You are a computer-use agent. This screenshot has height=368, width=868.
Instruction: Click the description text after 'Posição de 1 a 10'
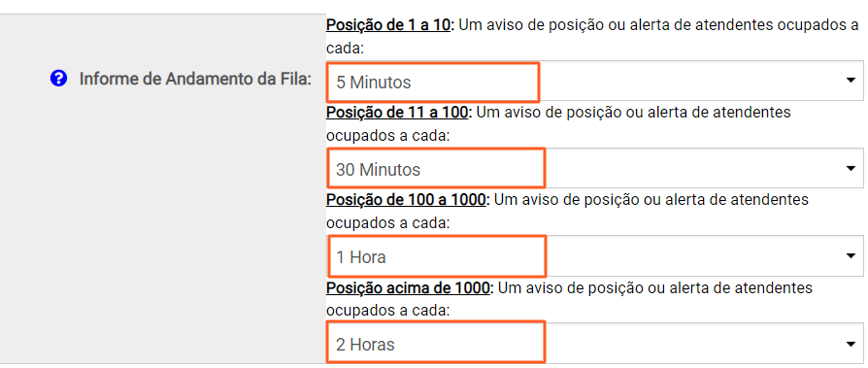tap(592, 37)
